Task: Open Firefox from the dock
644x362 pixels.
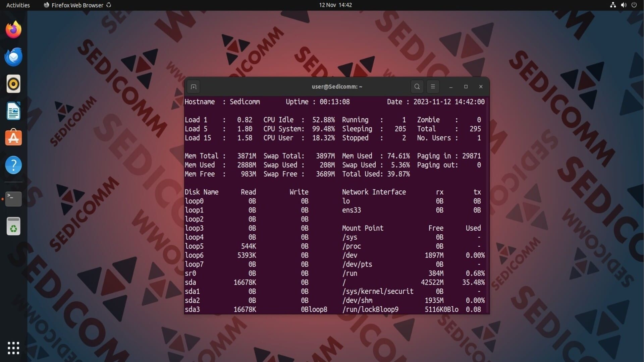Action: click(x=13, y=29)
